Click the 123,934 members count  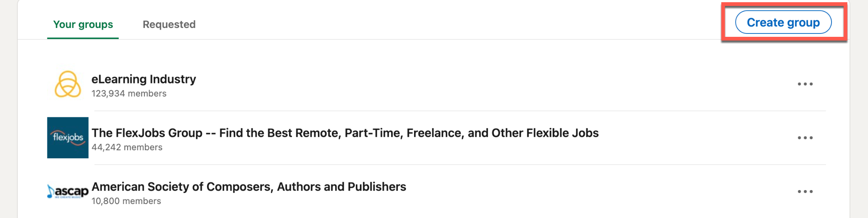(x=129, y=94)
